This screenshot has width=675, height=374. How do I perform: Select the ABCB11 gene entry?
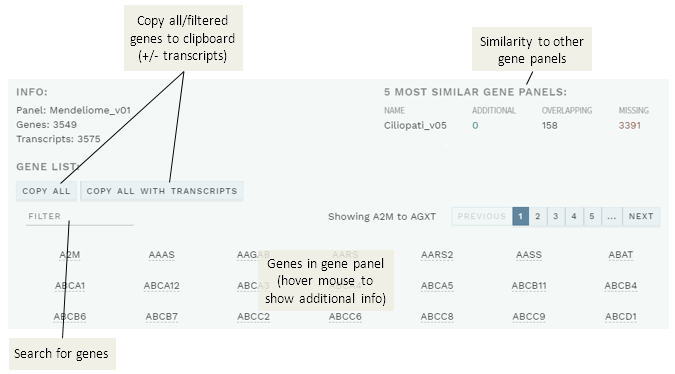529,286
